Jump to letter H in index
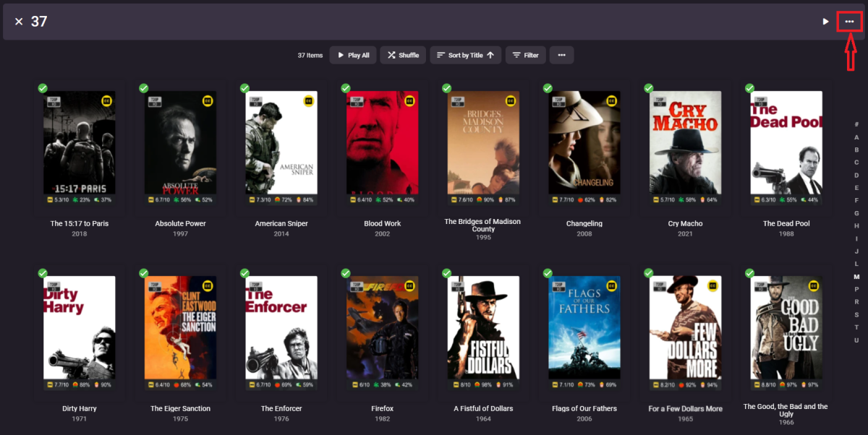 (x=856, y=225)
